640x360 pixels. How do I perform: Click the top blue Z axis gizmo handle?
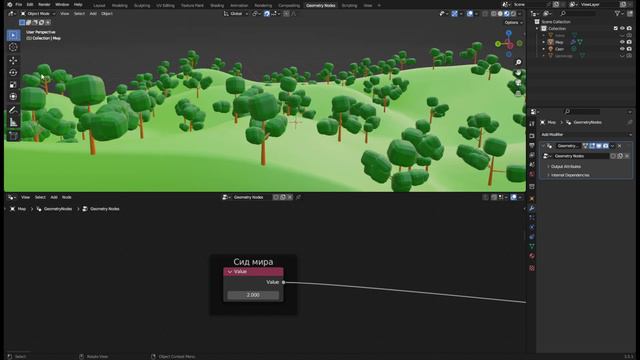click(x=509, y=33)
